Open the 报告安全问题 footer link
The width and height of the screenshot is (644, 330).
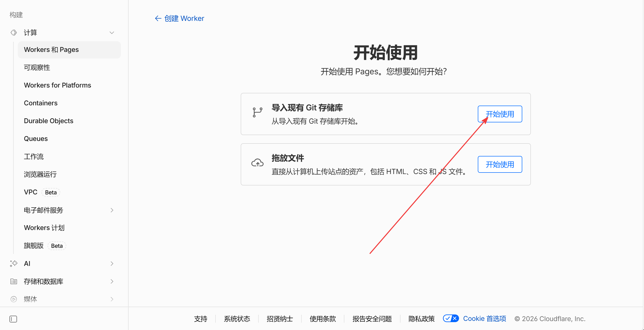click(x=372, y=319)
